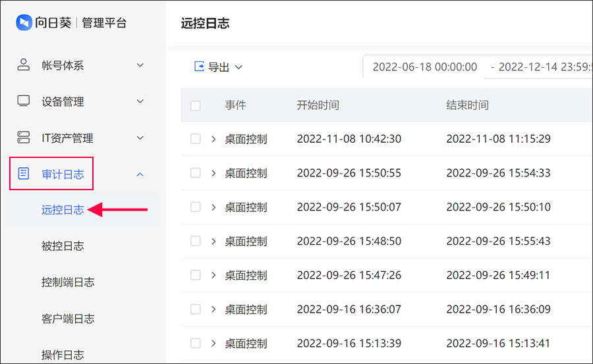
Task: Click the 设备管理 monitor icon
Action: pyautogui.click(x=24, y=101)
